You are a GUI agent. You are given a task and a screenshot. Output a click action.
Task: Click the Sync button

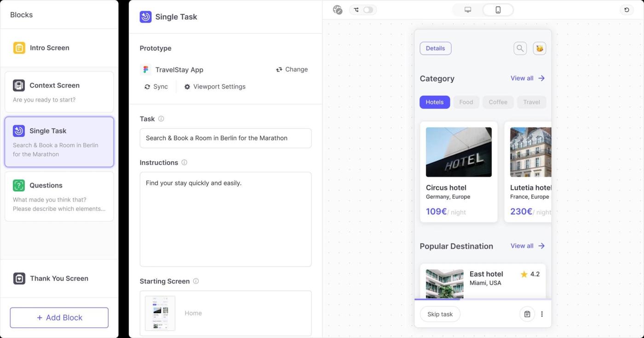click(156, 87)
